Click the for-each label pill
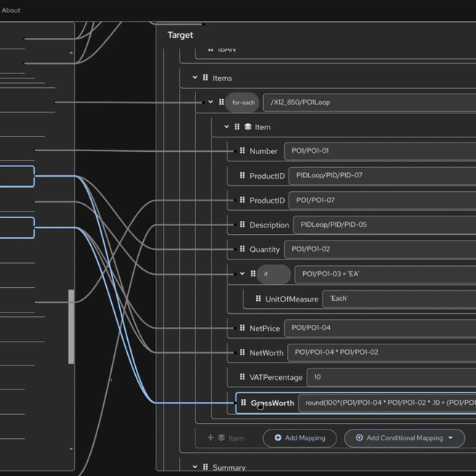The height and width of the screenshot is (476, 476). pos(242,102)
